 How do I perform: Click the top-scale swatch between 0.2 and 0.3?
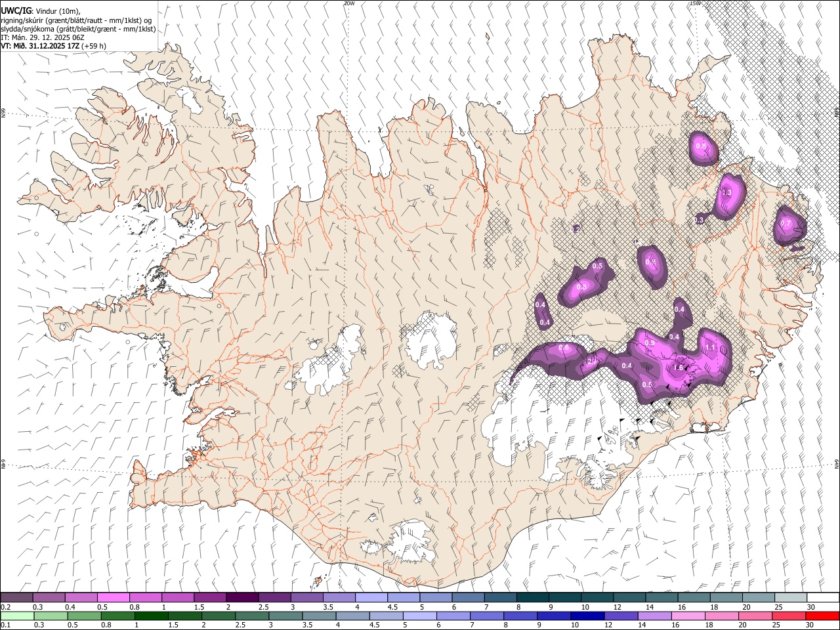16,597
